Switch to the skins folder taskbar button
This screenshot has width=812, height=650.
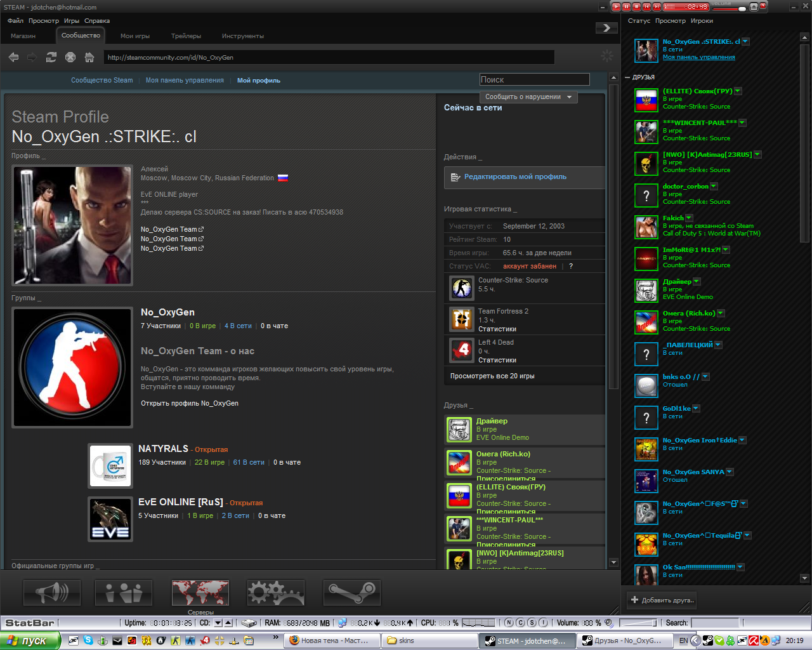(x=429, y=640)
